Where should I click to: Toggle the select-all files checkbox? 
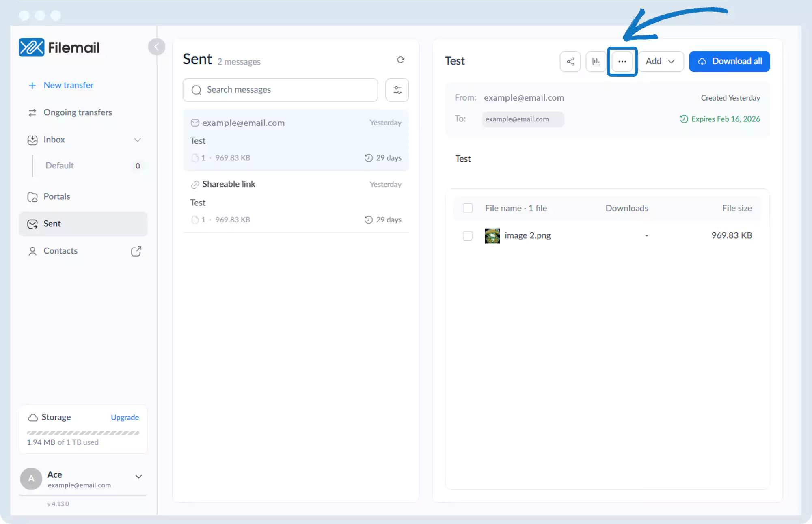point(468,208)
